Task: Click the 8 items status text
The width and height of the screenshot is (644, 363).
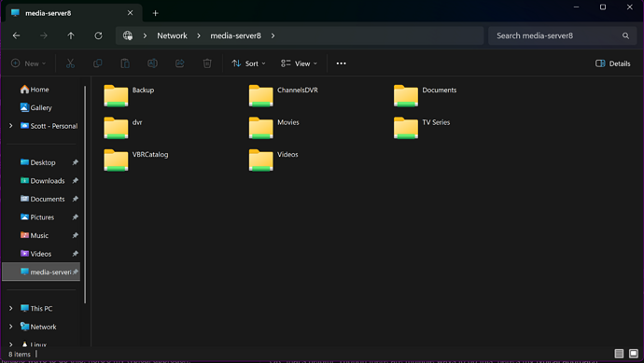Action: [x=20, y=354]
